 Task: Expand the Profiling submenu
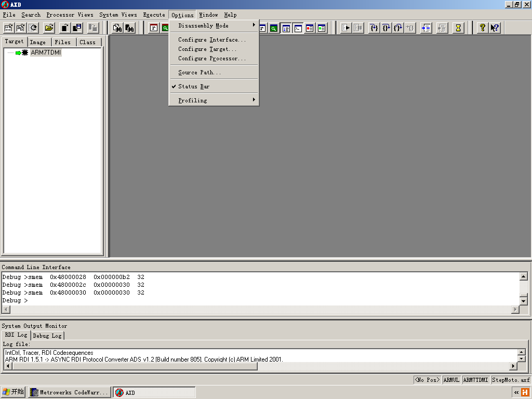click(214, 100)
